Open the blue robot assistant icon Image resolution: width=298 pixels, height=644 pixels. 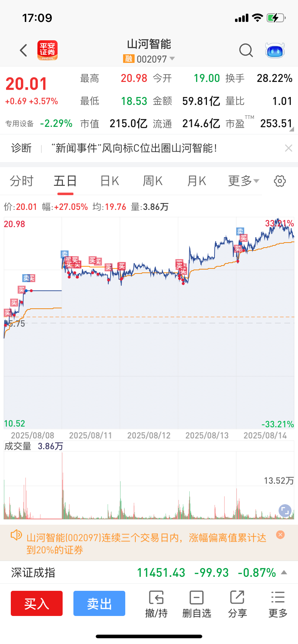pos(275,50)
